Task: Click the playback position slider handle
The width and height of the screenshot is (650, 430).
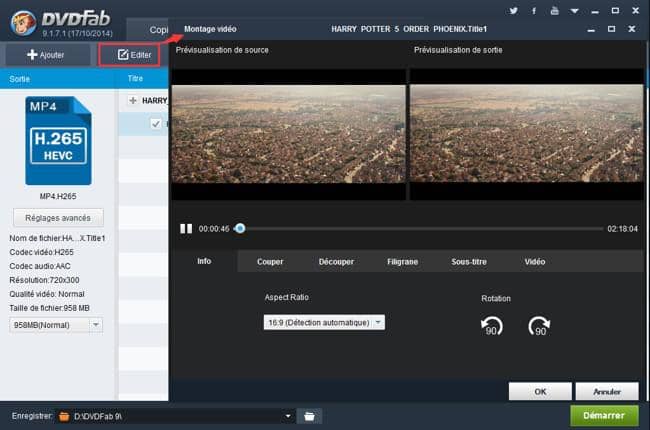Action: (x=240, y=228)
